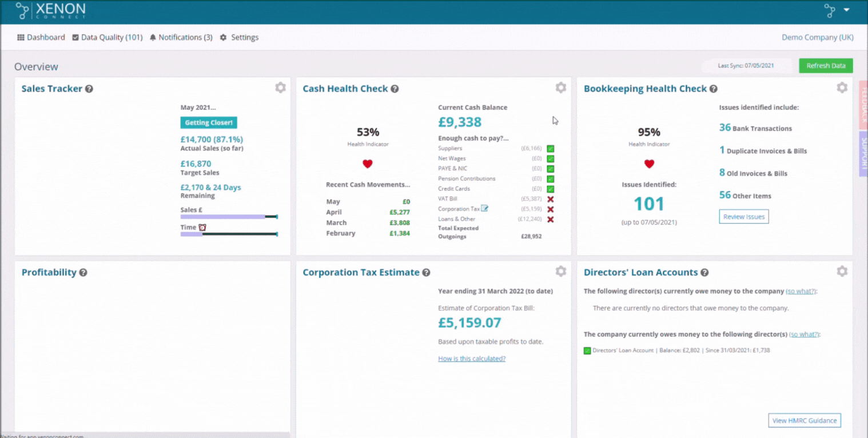Screen dimensions: 868x438
Task: Click the organisation network icon in header
Action: tap(830, 10)
